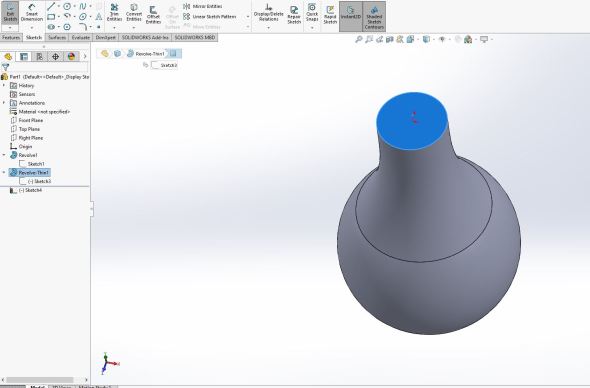Screen dimensions: 590x388
Task: Open the Linear Sketch Pattern dropdown arrow
Action: (248, 17)
